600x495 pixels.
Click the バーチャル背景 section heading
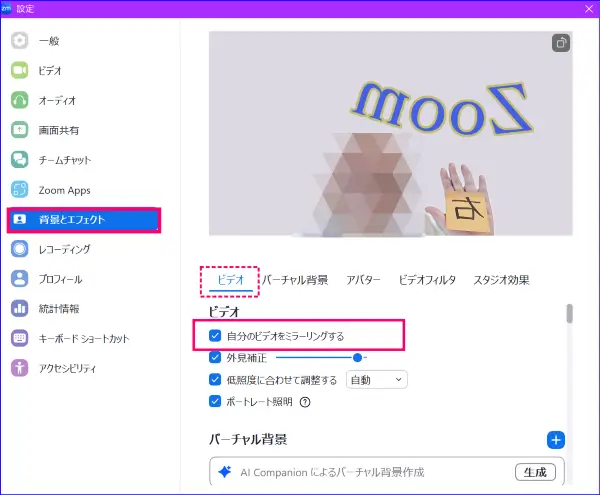tap(248, 439)
